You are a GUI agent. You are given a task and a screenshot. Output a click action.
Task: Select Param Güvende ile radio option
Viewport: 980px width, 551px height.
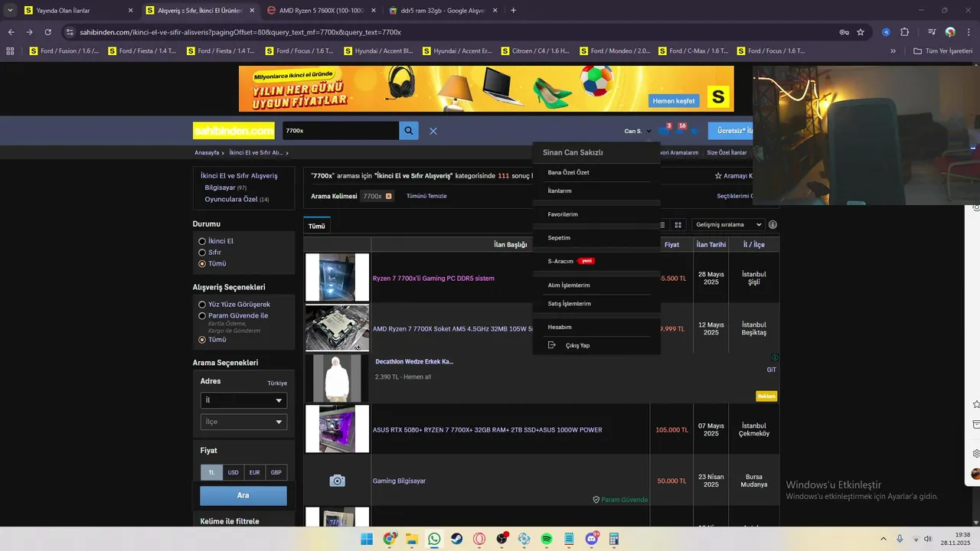coord(202,316)
